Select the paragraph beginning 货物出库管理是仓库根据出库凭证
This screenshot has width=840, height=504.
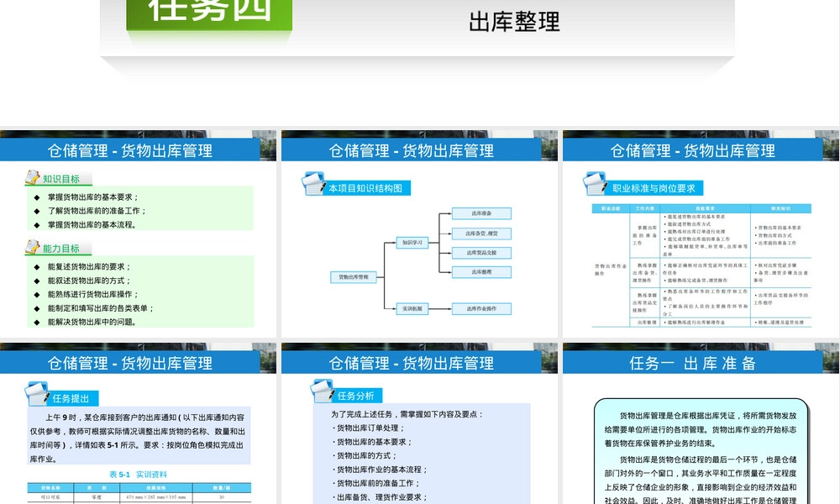click(701, 429)
